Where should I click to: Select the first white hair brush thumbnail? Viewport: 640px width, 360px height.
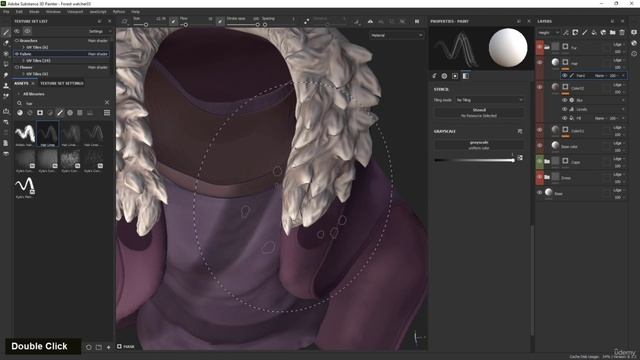[x=25, y=134]
